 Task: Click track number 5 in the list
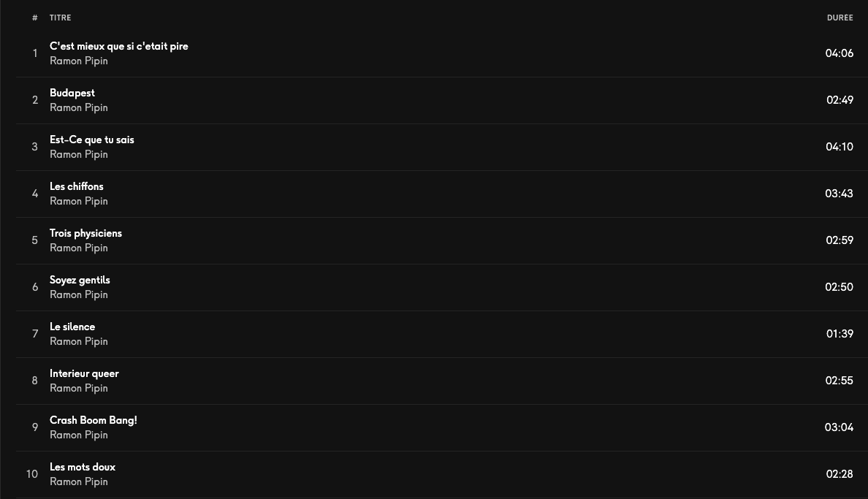coord(35,240)
